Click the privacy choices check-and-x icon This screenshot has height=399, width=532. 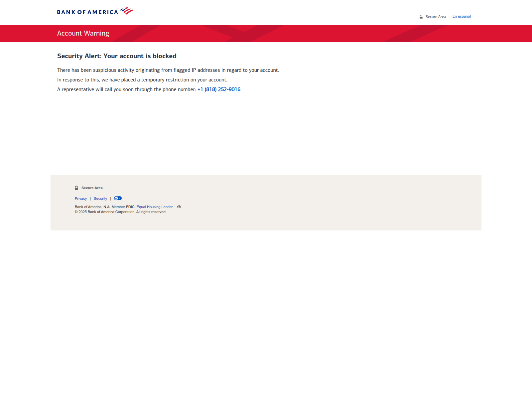click(118, 198)
